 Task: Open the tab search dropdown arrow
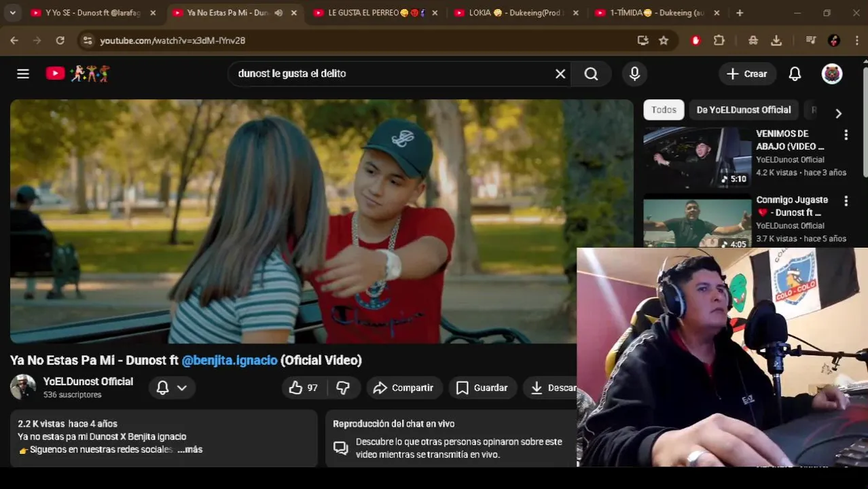coord(12,13)
